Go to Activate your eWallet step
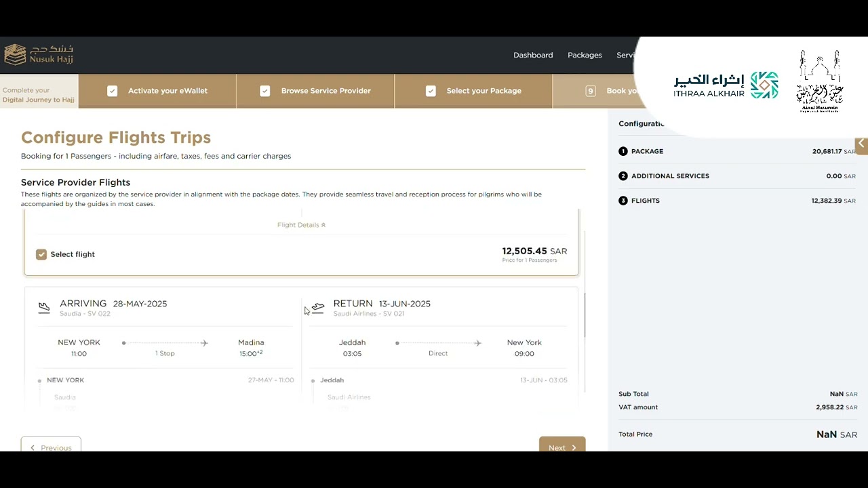Screen dimensions: 868x488 point(157,91)
